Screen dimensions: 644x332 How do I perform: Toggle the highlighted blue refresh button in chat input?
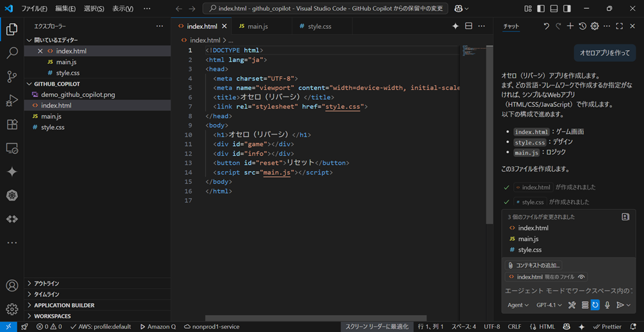[595, 305]
